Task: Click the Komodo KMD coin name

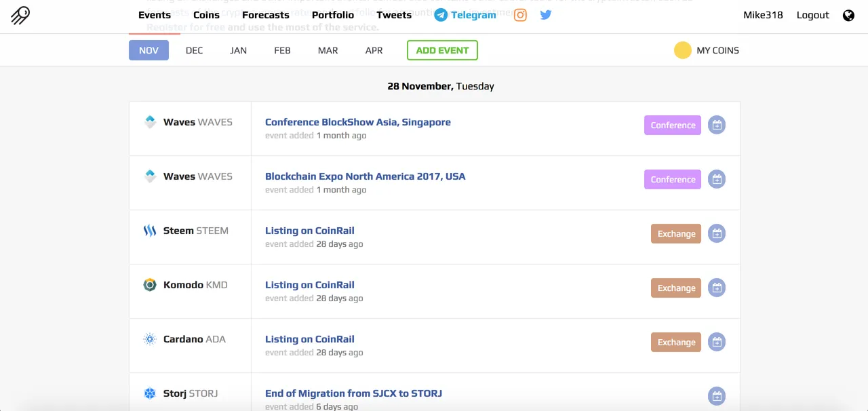Action: click(195, 285)
